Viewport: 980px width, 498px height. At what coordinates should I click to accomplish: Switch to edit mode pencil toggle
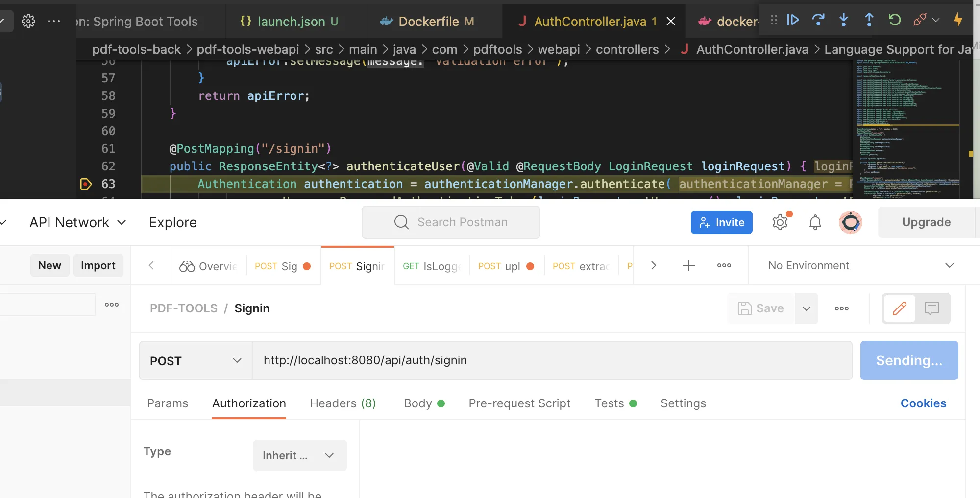900,308
